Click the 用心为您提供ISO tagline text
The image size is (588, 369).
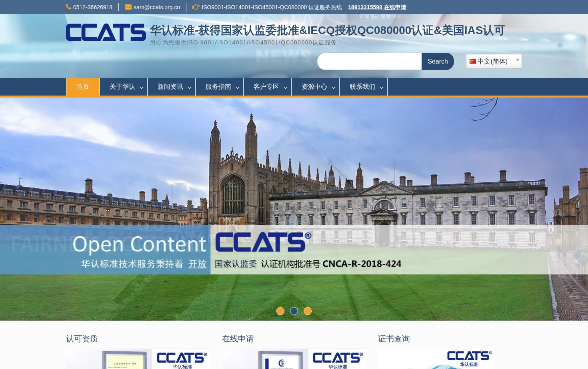pos(246,42)
